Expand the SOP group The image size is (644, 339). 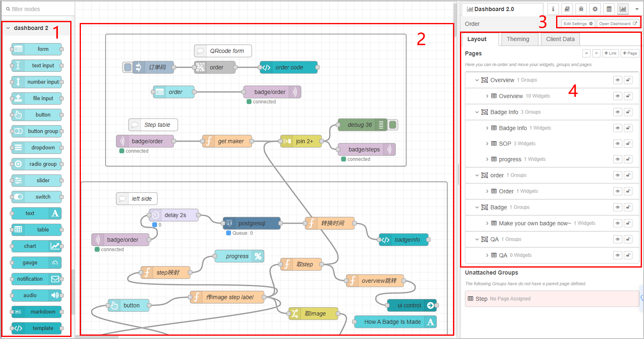[487, 144]
